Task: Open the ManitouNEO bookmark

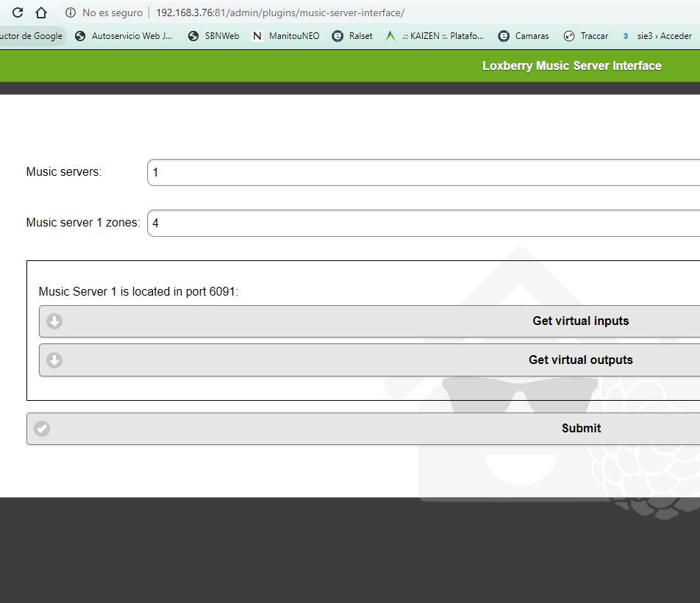Action: tap(286, 36)
